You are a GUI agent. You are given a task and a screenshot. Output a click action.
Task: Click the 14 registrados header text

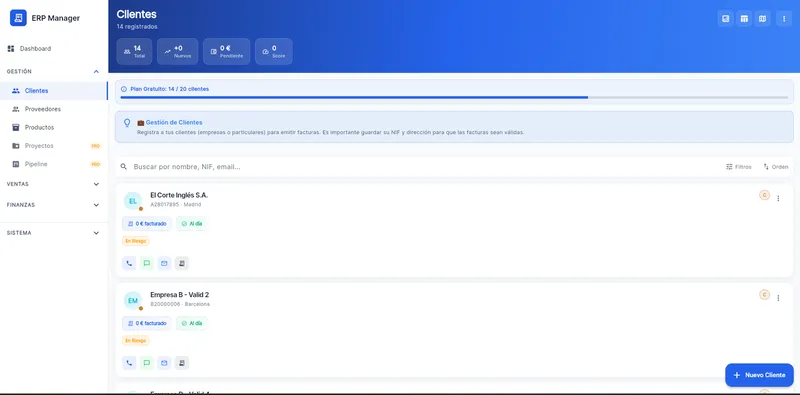(x=137, y=27)
